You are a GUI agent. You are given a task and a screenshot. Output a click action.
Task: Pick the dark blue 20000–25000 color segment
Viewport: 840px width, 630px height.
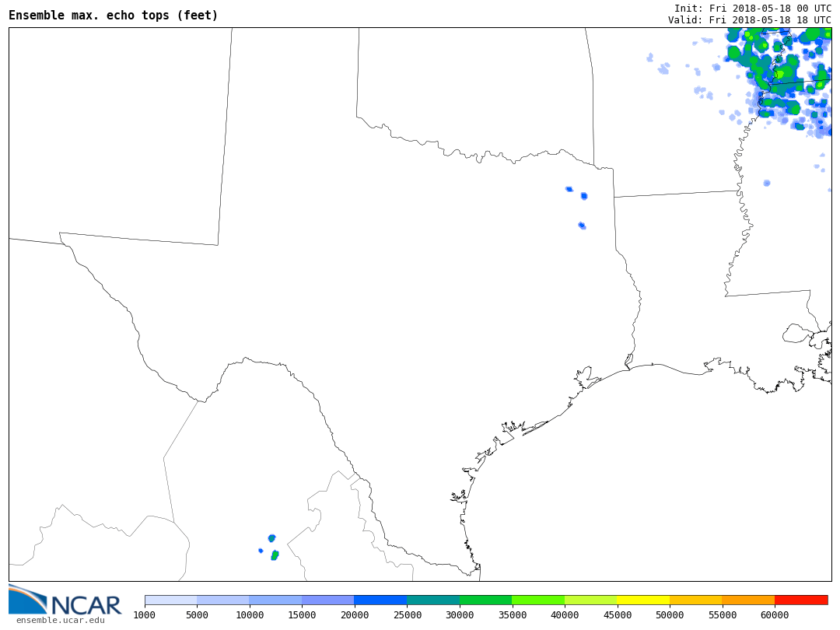380,600
